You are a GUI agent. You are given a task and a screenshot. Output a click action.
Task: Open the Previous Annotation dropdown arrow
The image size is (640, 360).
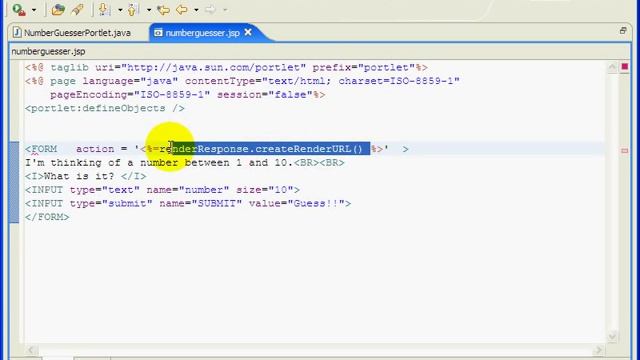(149, 10)
